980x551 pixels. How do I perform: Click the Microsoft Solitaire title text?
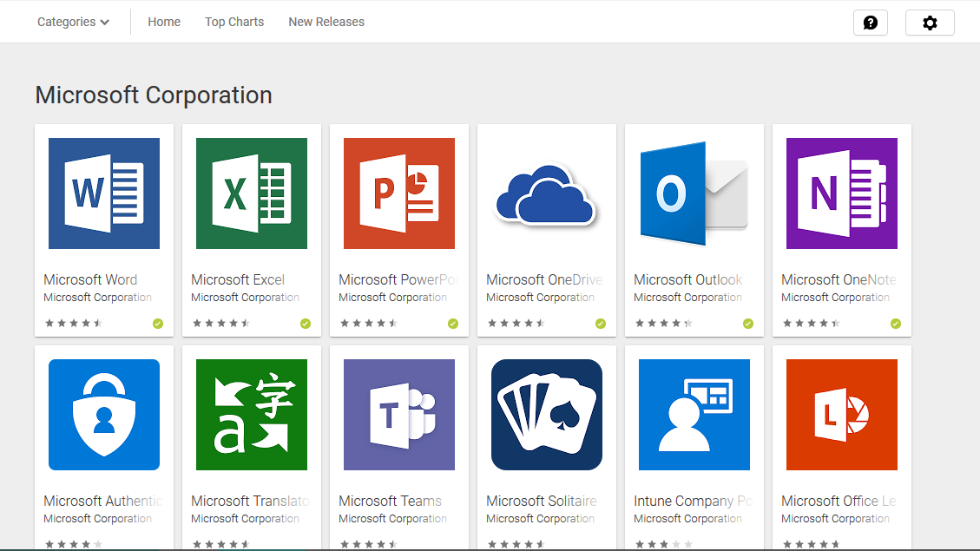pos(542,501)
